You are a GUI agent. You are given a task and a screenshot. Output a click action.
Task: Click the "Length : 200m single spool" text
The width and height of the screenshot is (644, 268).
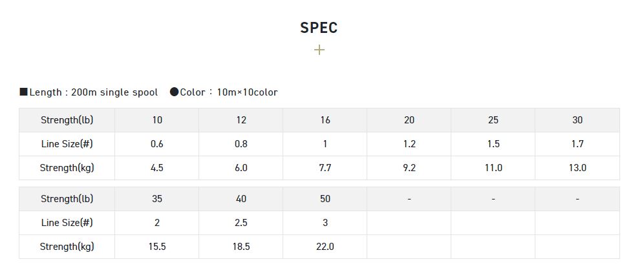pyautogui.click(x=94, y=92)
